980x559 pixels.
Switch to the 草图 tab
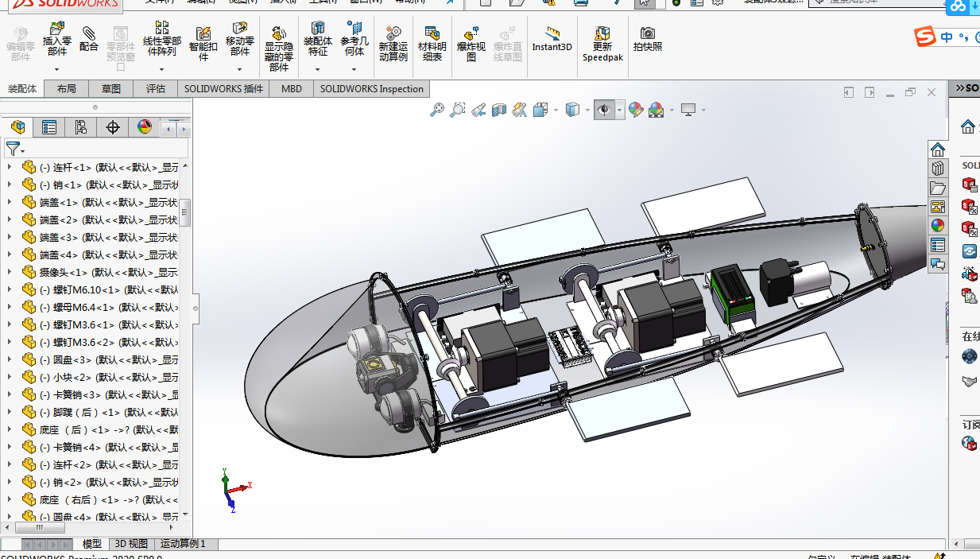click(111, 89)
